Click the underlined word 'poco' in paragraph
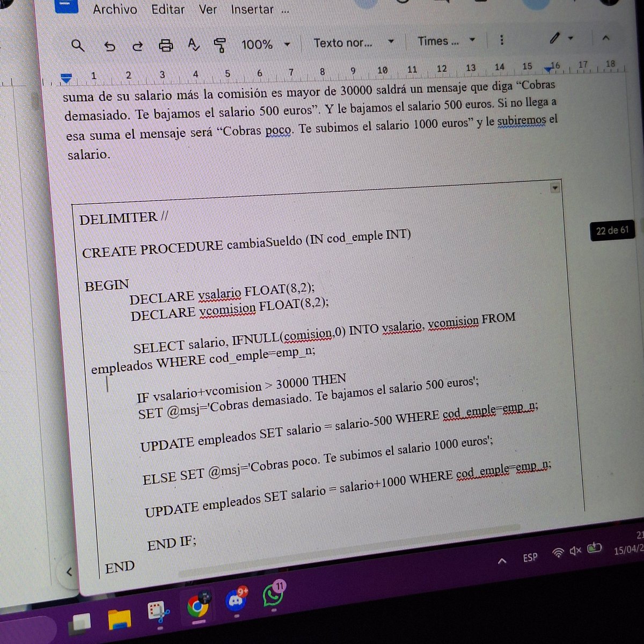 pos(279,131)
